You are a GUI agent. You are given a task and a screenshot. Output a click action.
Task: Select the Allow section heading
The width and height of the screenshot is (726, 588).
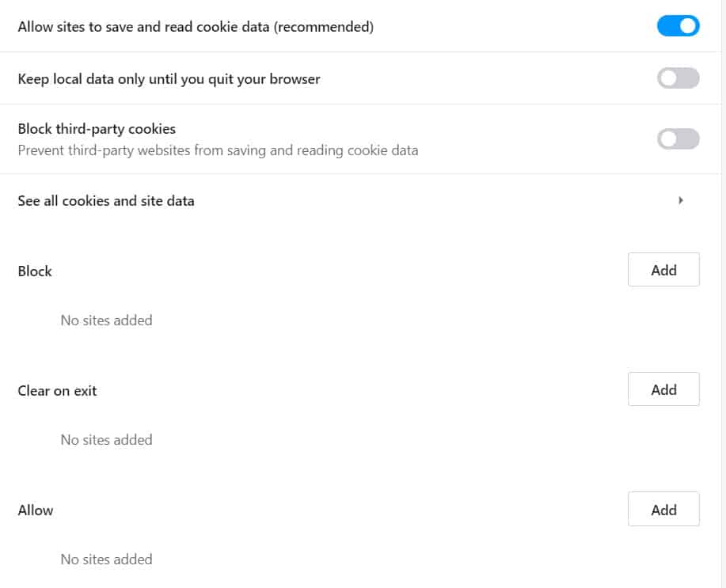tap(36, 510)
